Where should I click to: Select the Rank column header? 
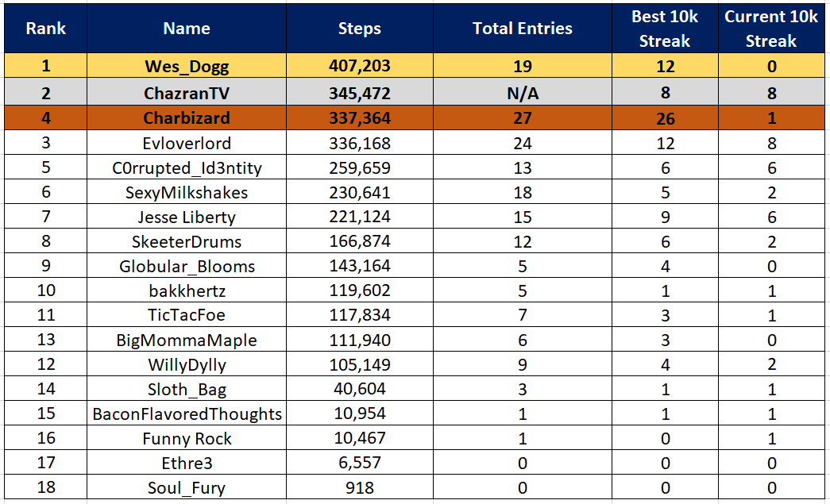tap(45, 28)
